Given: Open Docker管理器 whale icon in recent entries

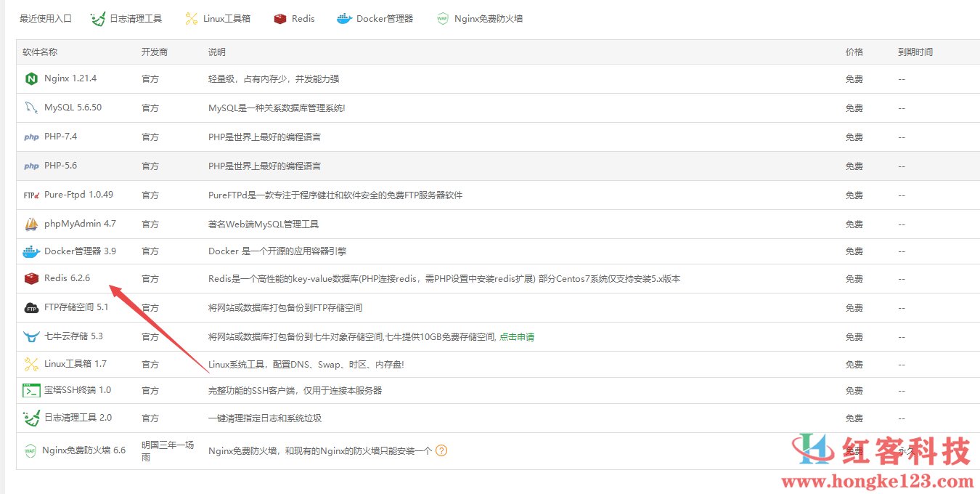Looking at the screenshot, I should pyautogui.click(x=344, y=19).
